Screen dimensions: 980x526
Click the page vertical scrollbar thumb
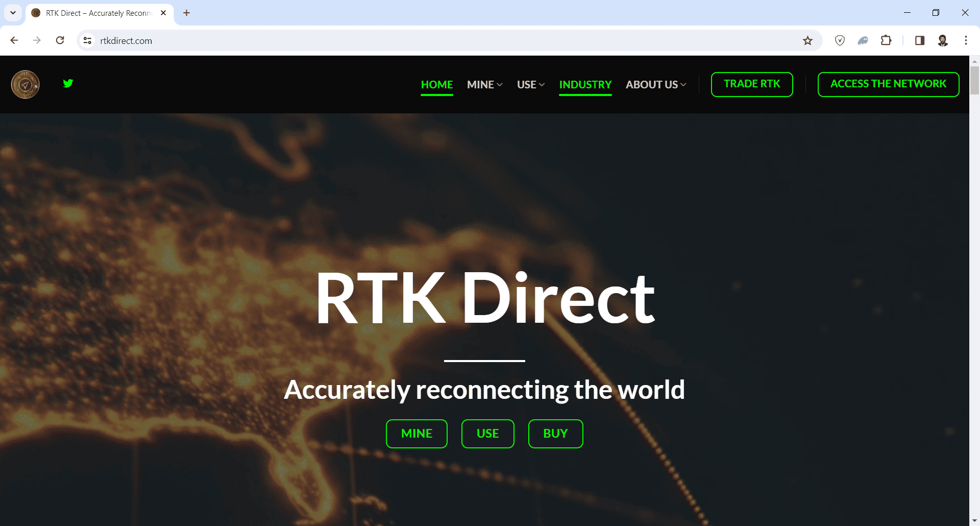[974, 80]
